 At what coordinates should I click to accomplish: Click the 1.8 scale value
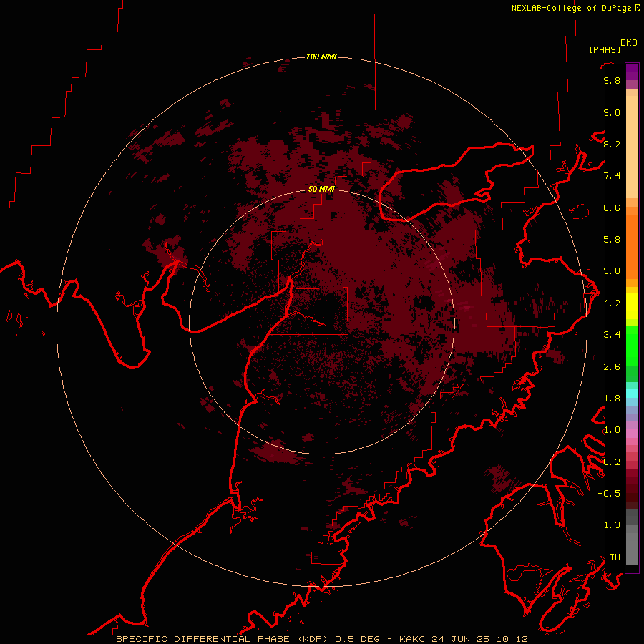[612, 399]
